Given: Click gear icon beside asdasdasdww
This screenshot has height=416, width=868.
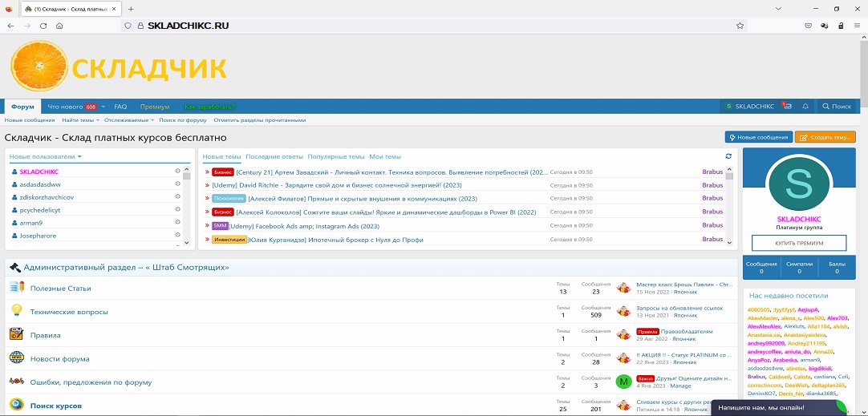Looking at the screenshot, I should [x=178, y=184].
